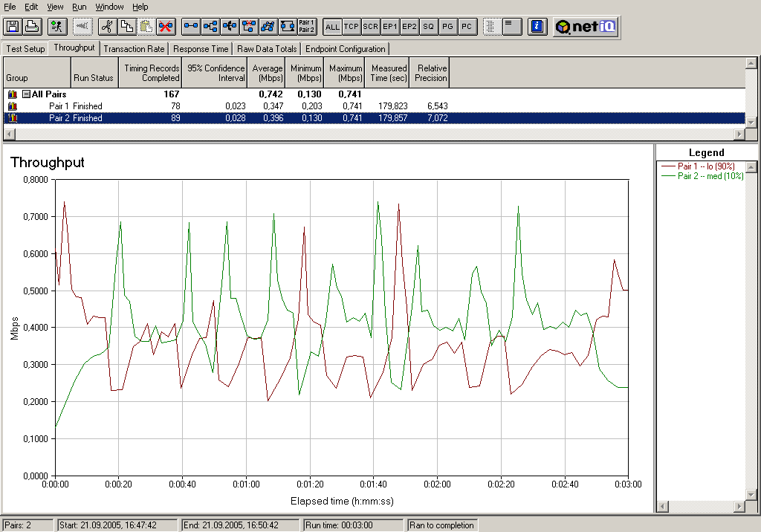This screenshot has height=532, width=761.
Task: Toggle the EP1 grouping button
Action: click(x=390, y=27)
